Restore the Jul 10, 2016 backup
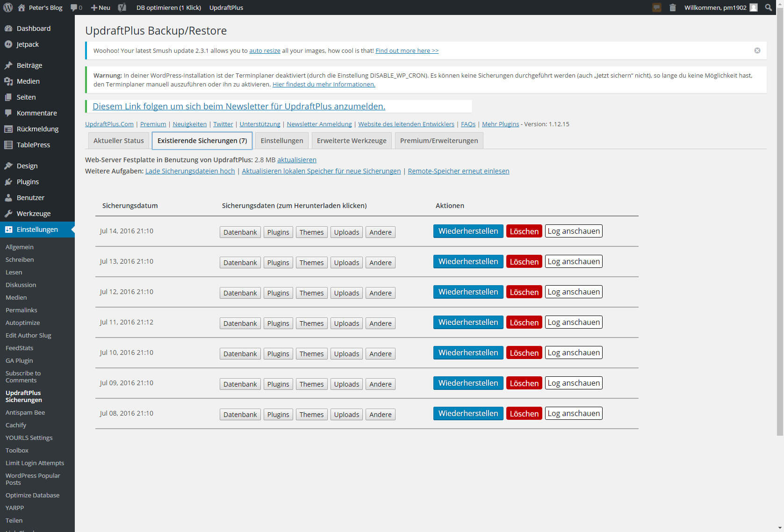 pos(468,353)
